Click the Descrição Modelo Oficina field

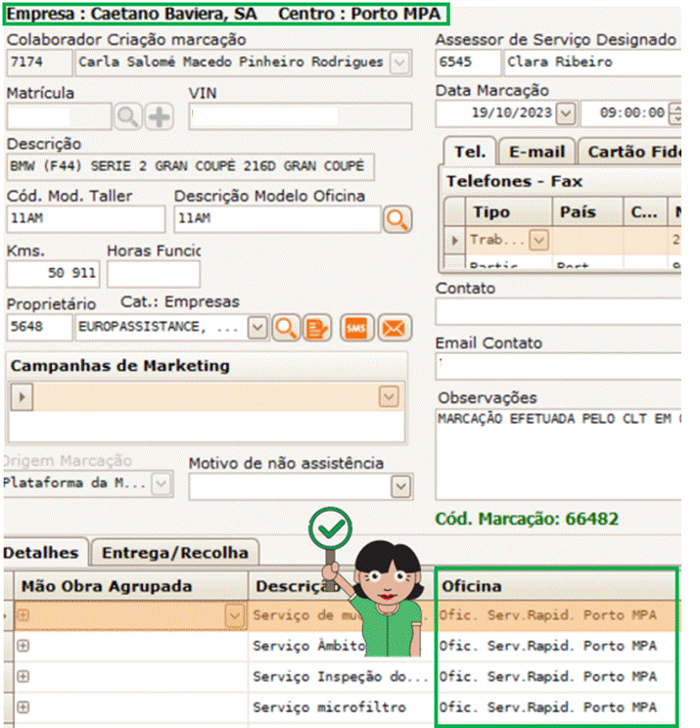pyautogui.click(x=278, y=218)
